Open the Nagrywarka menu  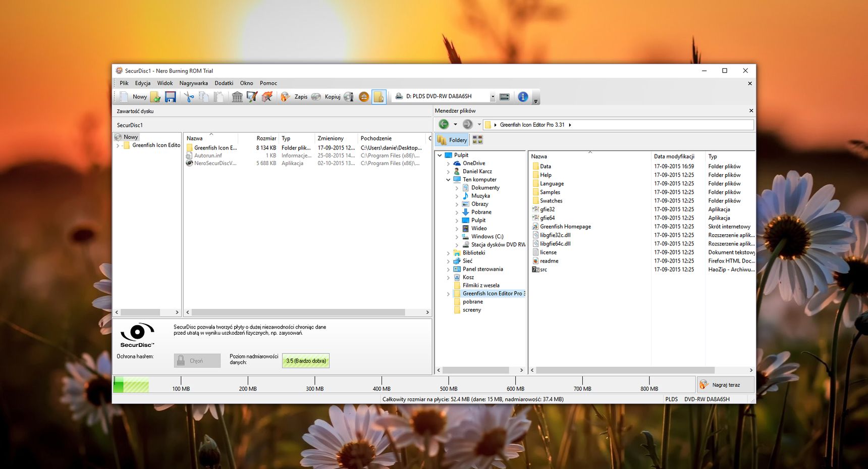[x=194, y=83]
